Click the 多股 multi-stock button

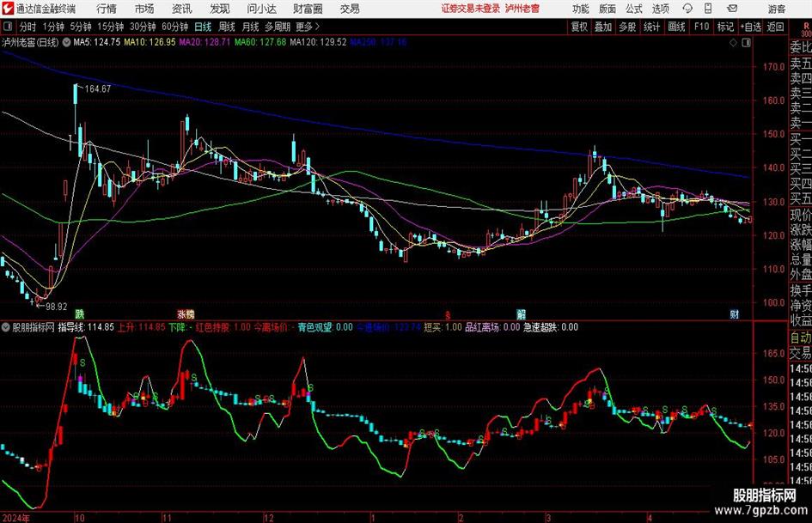point(627,27)
